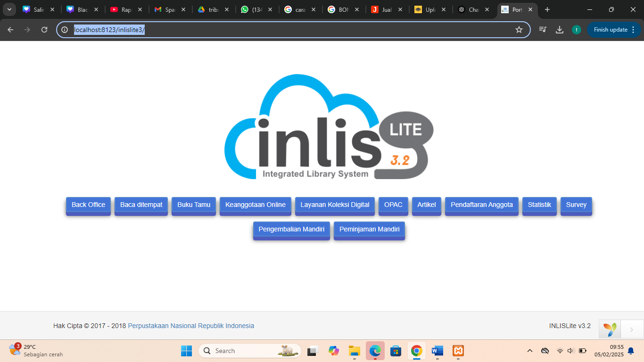The height and width of the screenshot is (362, 644).
Task: Open the volume tray icon
Action: 570,351
